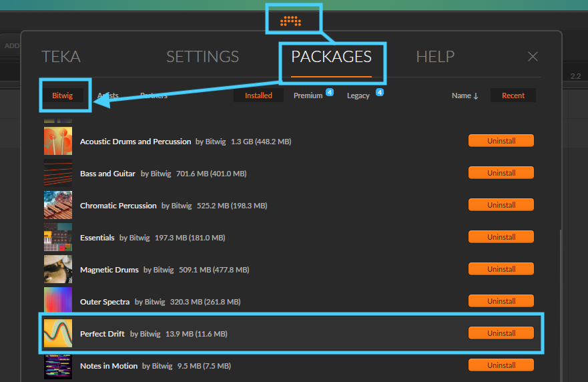Click the Magnetic Drums thumbnail
588x382 pixels.
pos(58,269)
